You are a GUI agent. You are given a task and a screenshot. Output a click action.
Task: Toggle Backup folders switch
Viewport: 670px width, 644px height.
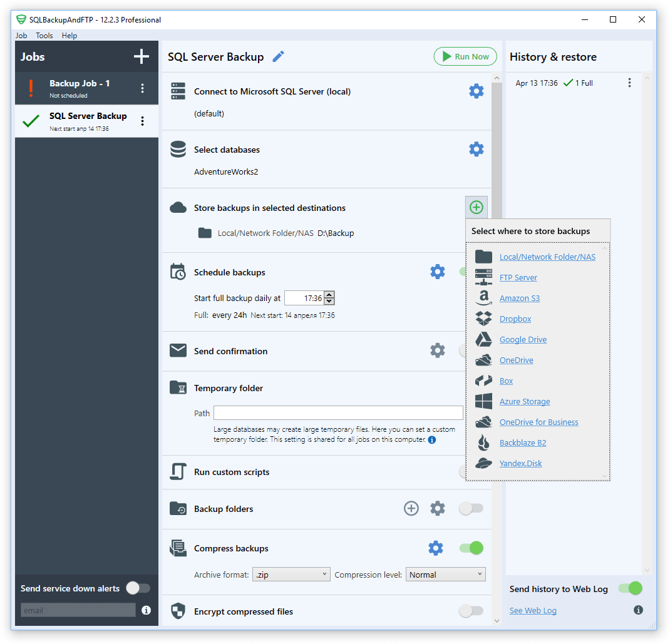471,508
